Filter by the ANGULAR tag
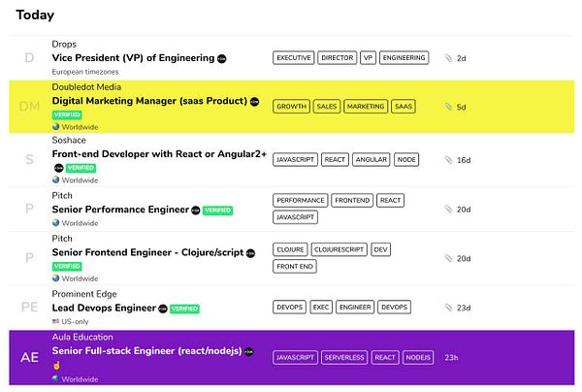 (371, 159)
